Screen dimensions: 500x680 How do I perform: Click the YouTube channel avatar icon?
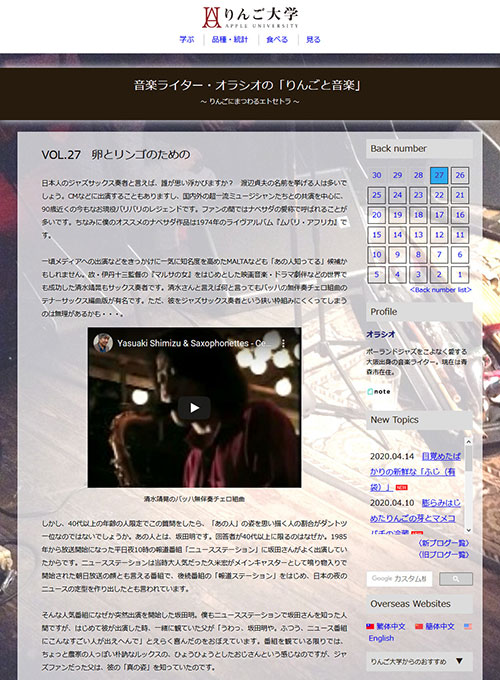click(103, 343)
